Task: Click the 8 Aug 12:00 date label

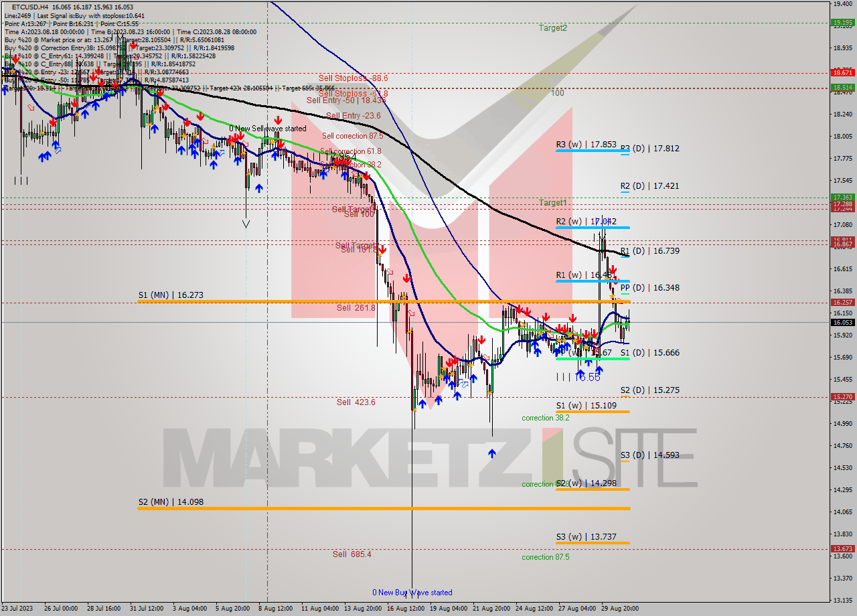Action: (x=275, y=609)
